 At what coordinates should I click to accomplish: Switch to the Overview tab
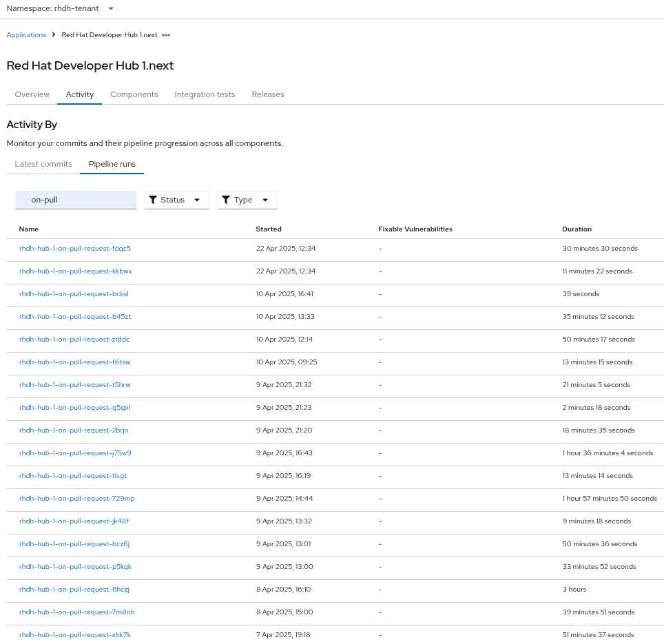pyautogui.click(x=32, y=94)
